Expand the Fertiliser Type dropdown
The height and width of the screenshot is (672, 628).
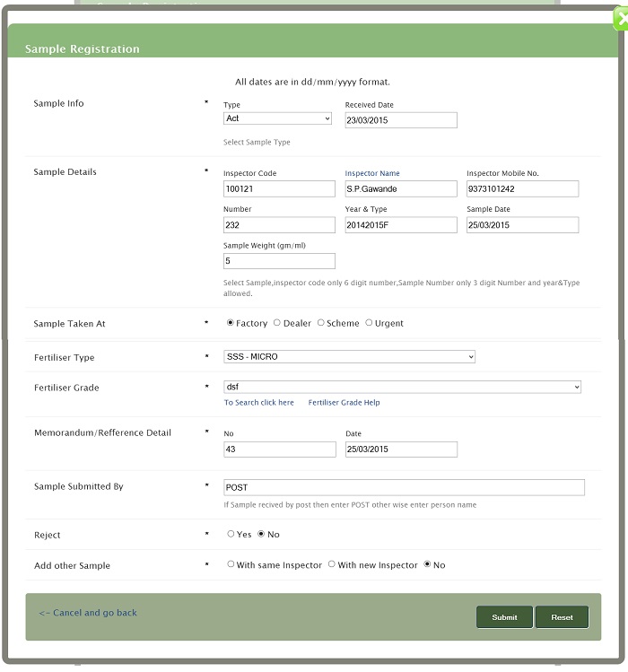[349, 357]
